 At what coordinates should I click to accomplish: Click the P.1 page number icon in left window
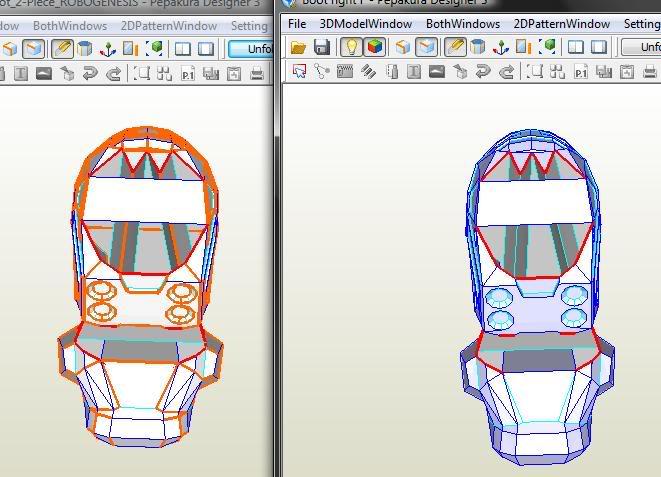click(188, 75)
